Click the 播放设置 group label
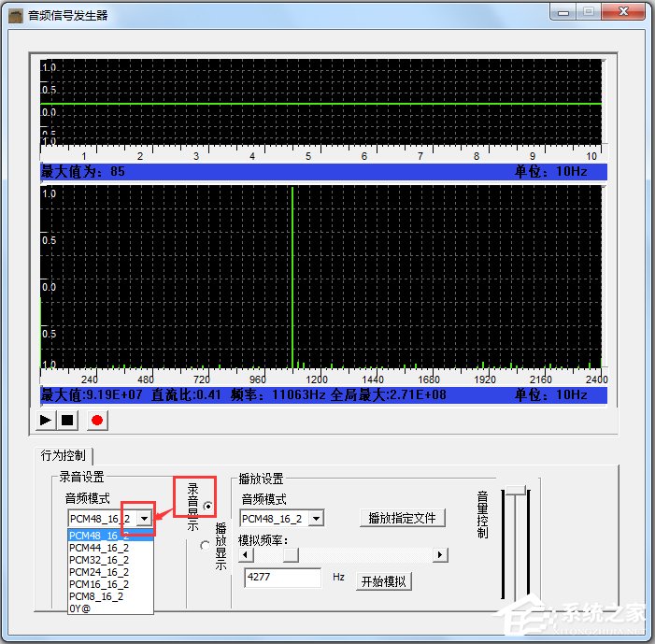Screen dimensions: 655x644 [261, 479]
